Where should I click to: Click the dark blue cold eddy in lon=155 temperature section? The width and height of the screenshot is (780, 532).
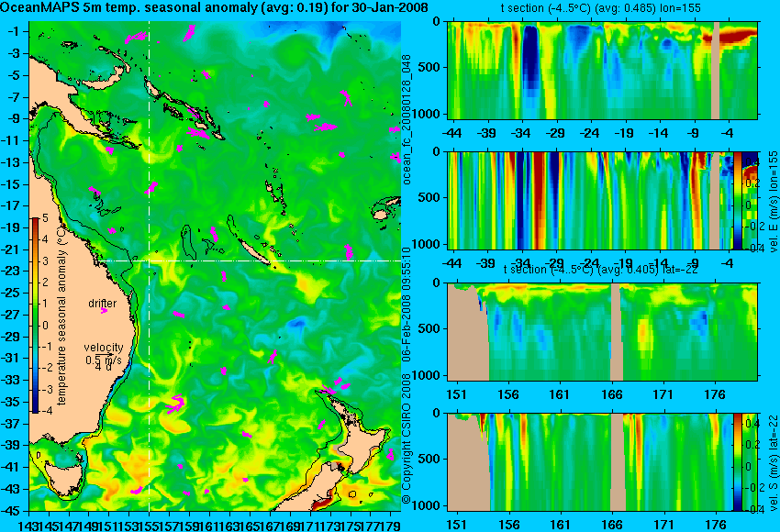point(530,57)
